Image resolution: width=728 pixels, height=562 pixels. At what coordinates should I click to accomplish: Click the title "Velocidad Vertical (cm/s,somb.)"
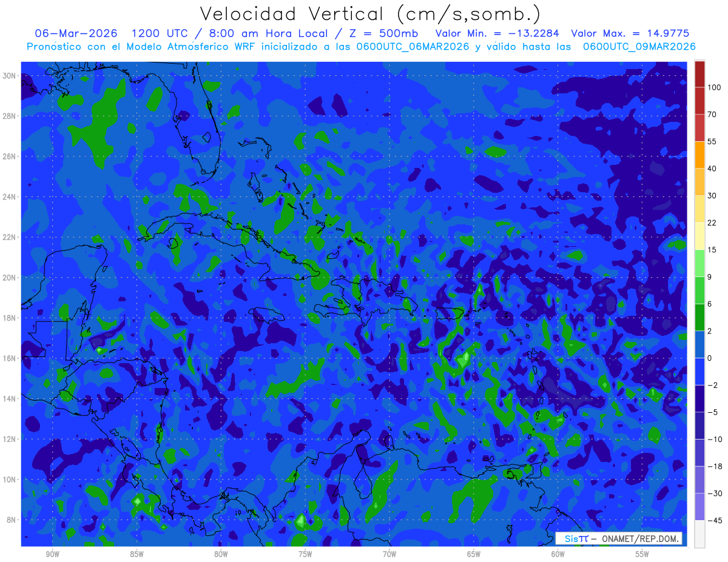(370, 14)
